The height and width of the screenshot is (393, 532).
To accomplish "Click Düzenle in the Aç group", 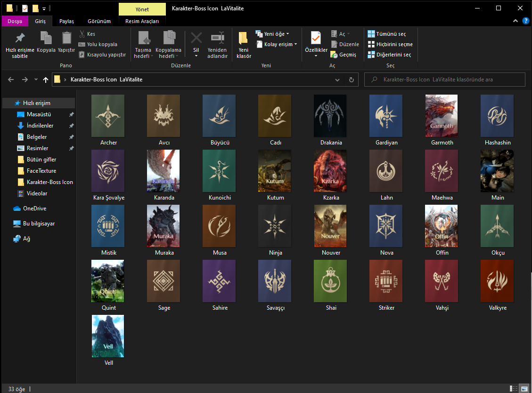I will (345, 44).
